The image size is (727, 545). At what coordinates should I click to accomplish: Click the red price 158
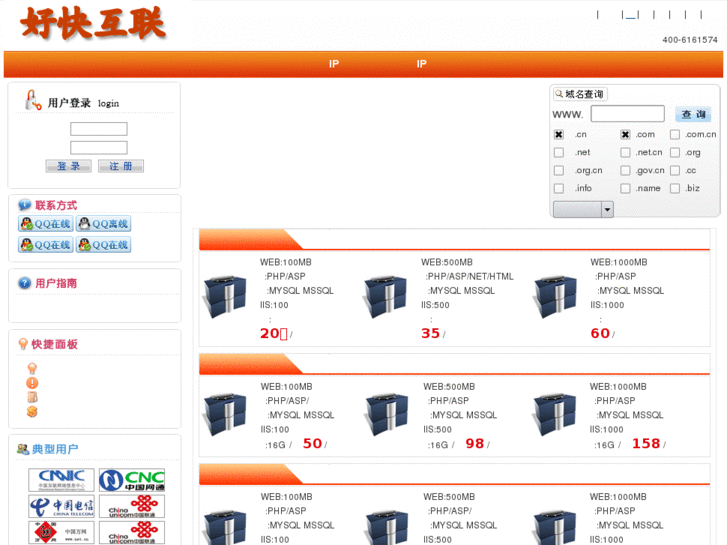coord(646,443)
